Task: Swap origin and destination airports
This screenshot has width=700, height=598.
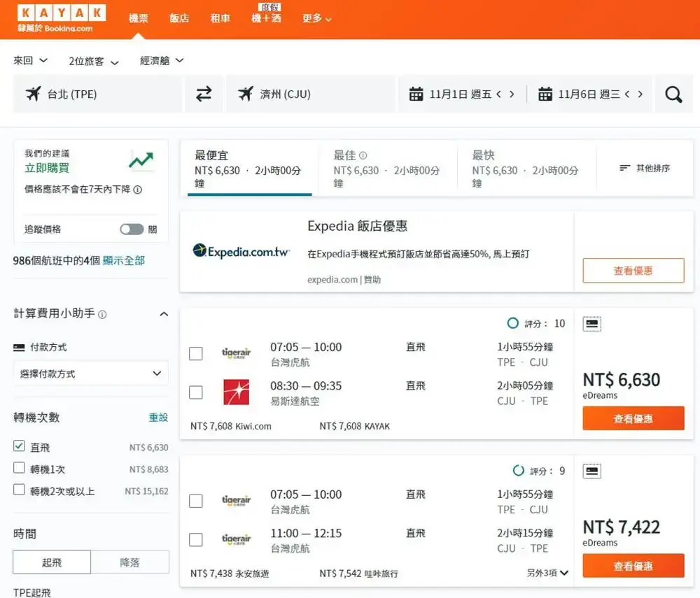Action: pos(204,94)
